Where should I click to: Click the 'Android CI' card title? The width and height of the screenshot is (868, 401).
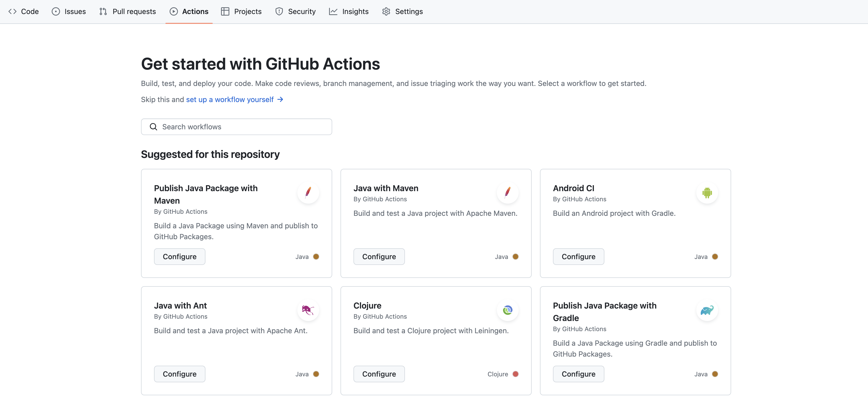(x=573, y=188)
